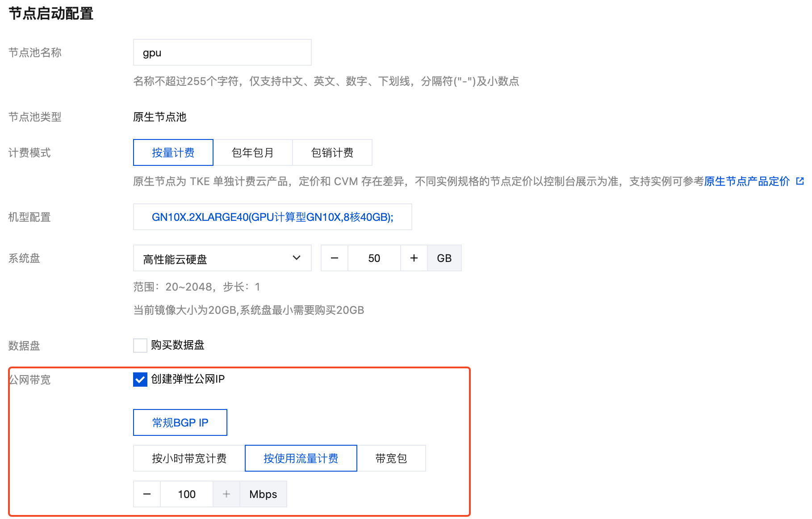Click the disabled plus button for bandwidth

coord(226,494)
